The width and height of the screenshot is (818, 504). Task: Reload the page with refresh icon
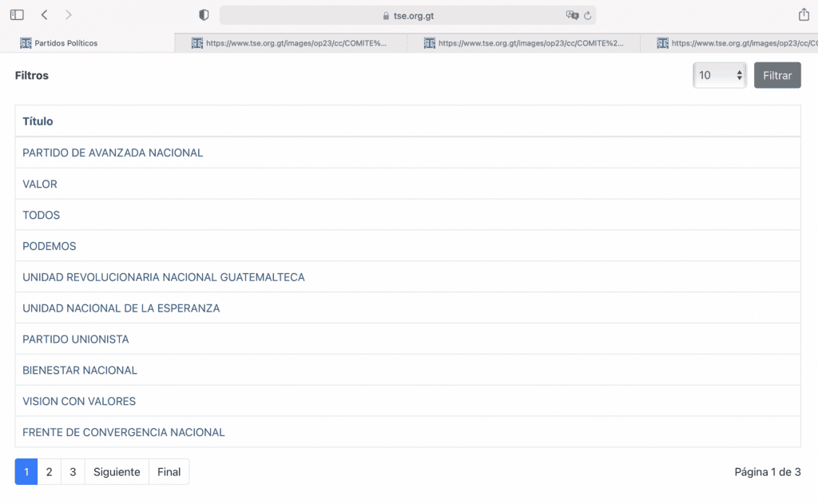(587, 15)
